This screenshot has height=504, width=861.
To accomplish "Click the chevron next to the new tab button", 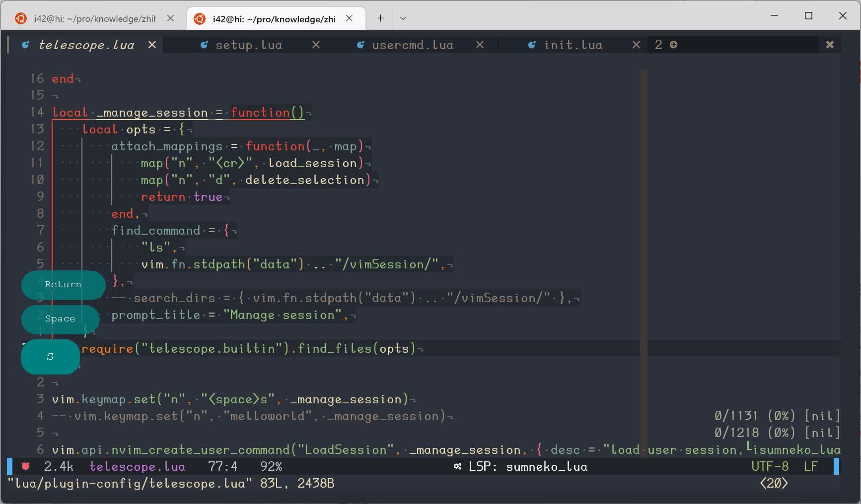I will 403,18.
